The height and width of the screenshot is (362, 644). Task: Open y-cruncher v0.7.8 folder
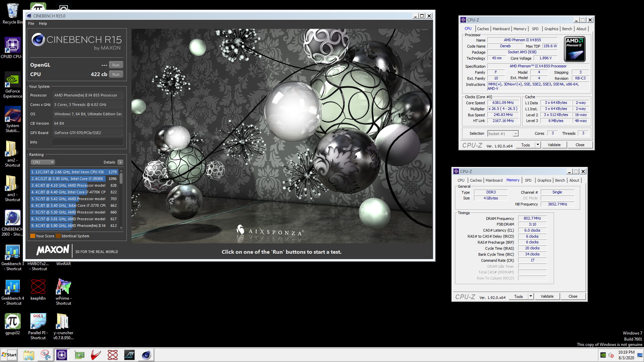63,327
